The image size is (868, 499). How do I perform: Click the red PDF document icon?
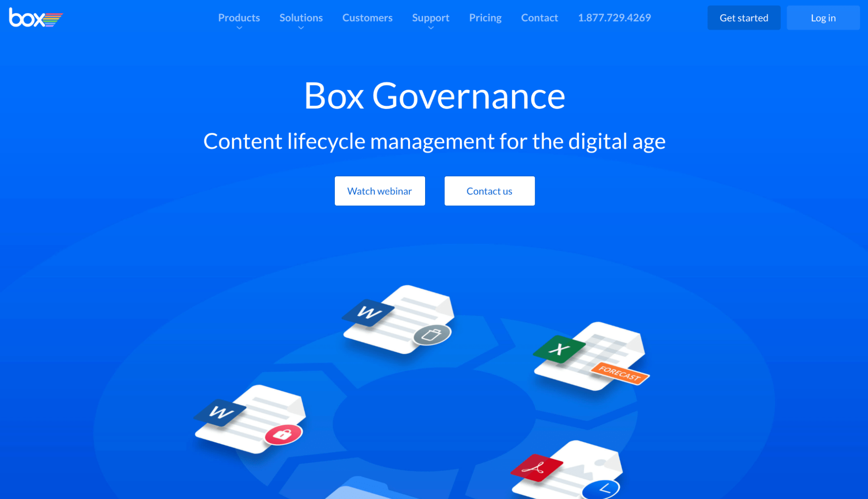pos(537,468)
